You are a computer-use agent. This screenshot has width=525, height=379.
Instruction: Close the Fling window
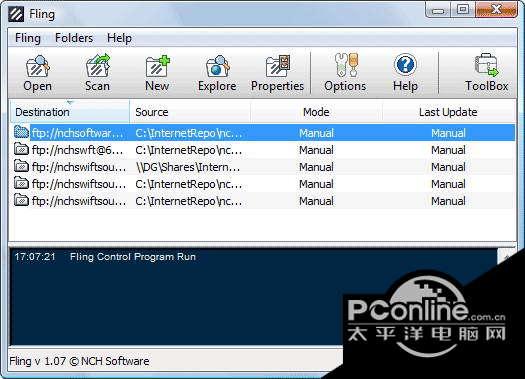(496, 10)
